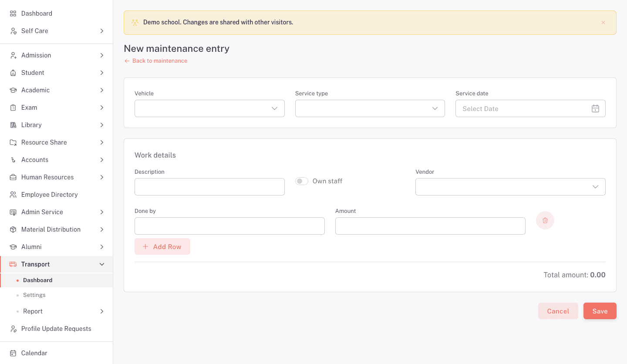Click the Student backpack icon
The height and width of the screenshot is (364, 627).
(x=13, y=73)
